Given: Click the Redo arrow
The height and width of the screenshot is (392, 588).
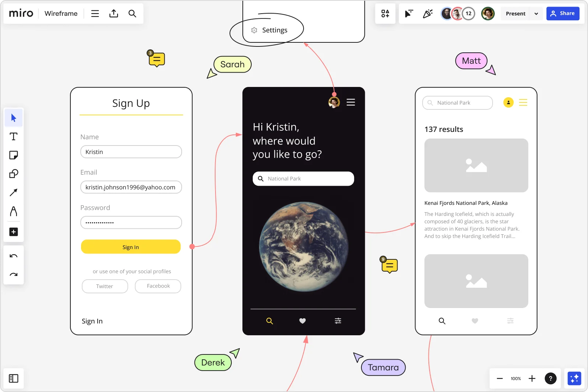Looking at the screenshot, I should (x=14, y=274).
